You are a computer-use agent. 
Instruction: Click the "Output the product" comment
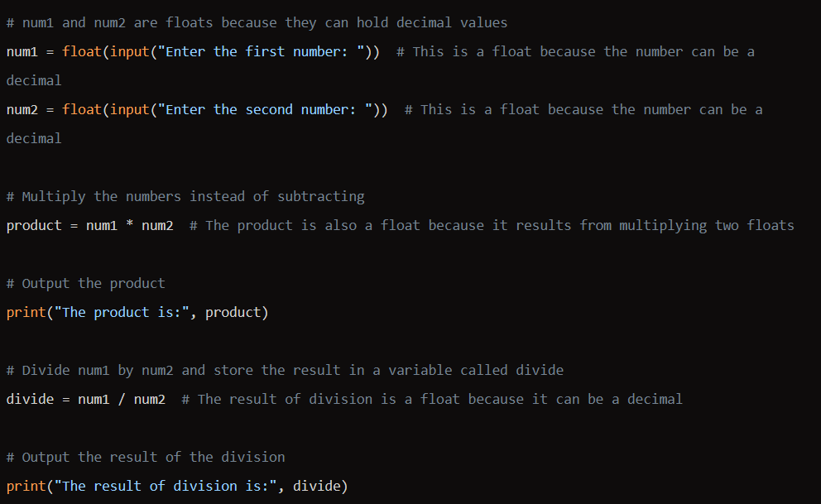coord(86,284)
